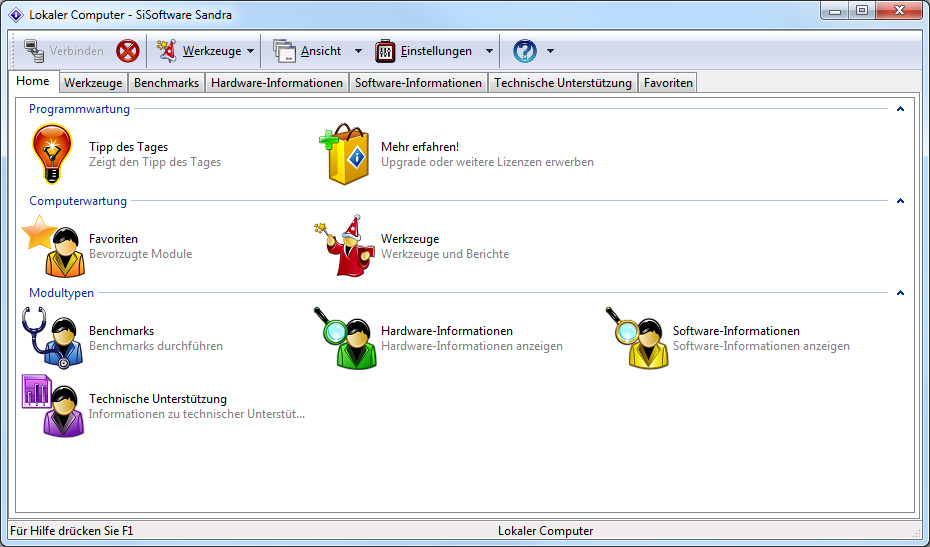Click the 'Benchmarks durchführen' description text
930x547 pixels.
[x=156, y=346]
